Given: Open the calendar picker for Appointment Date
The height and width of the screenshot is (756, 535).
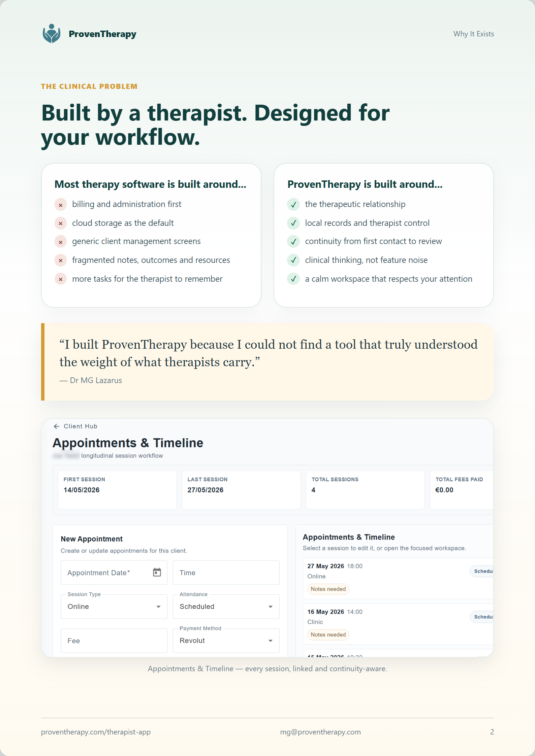Looking at the screenshot, I should 157,572.
